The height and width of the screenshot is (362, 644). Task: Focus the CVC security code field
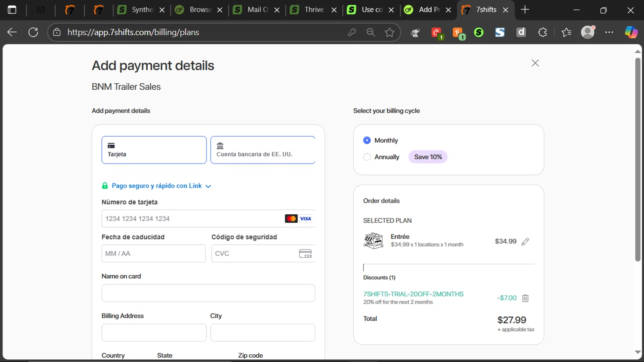[263, 253]
